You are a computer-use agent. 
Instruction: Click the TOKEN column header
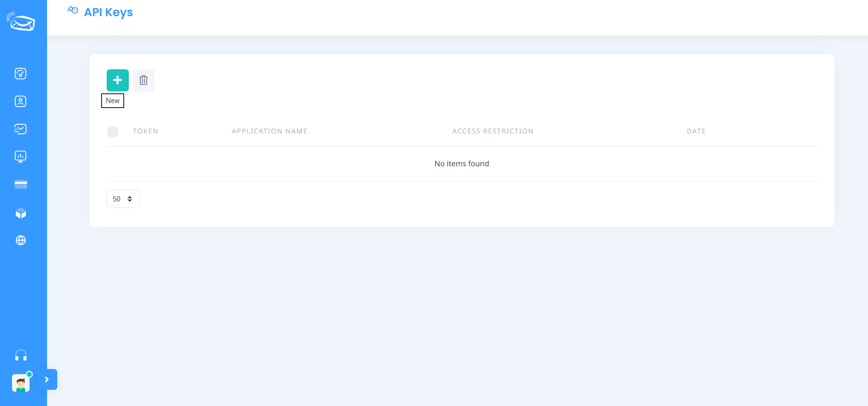tap(145, 131)
